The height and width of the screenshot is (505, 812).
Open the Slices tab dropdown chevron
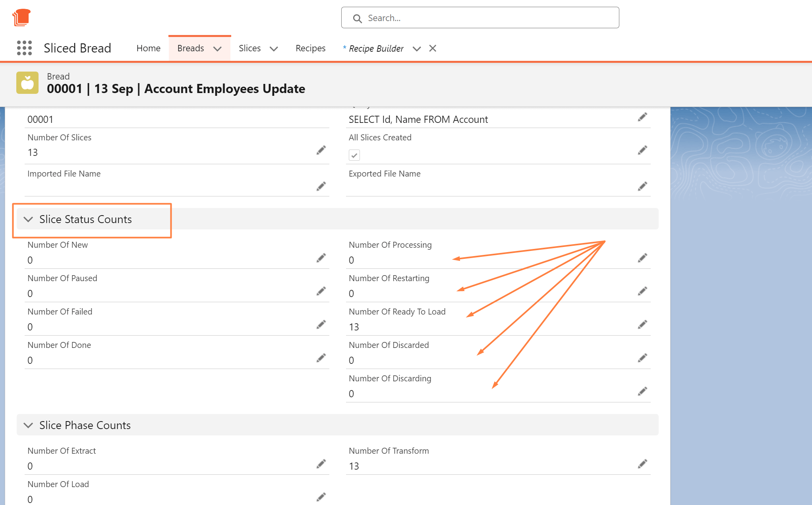pyautogui.click(x=274, y=49)
